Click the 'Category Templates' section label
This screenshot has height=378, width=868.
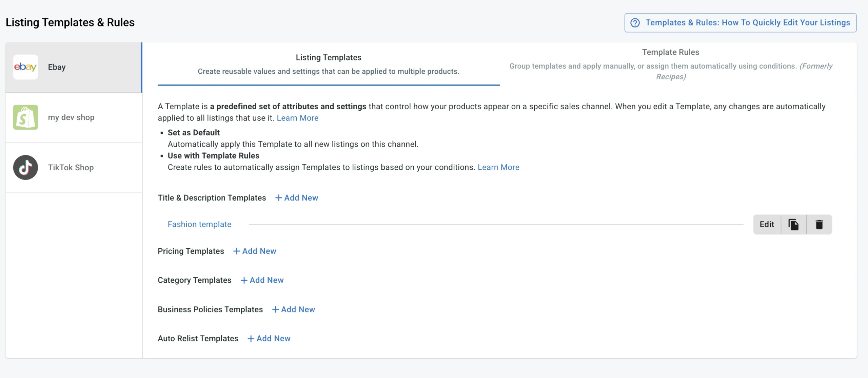[x=195, y=280]
